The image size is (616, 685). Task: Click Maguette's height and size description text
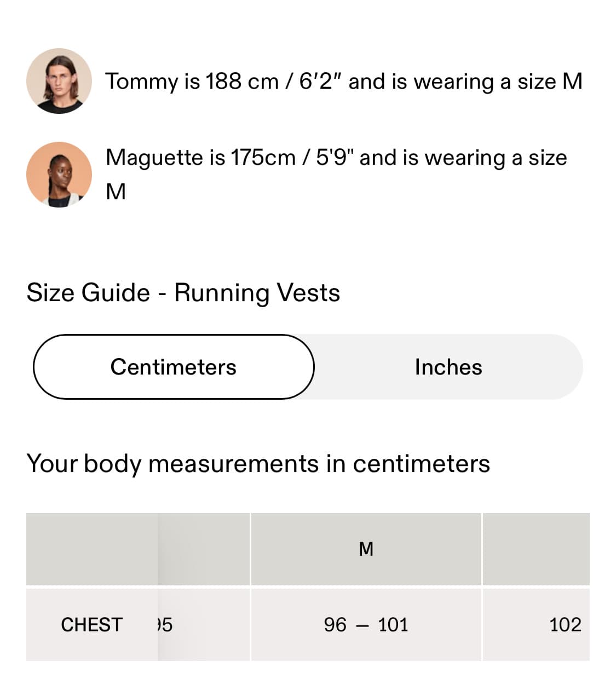coord(336,158)
